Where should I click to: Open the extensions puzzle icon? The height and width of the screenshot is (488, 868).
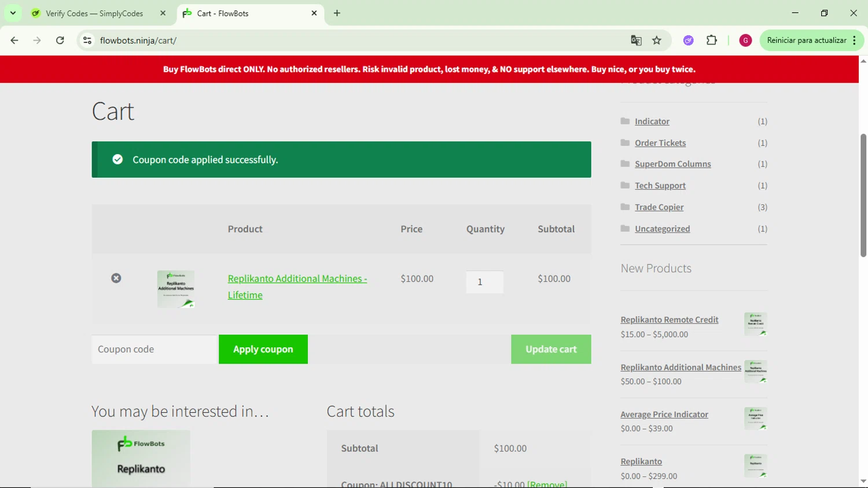click(712, 41)
